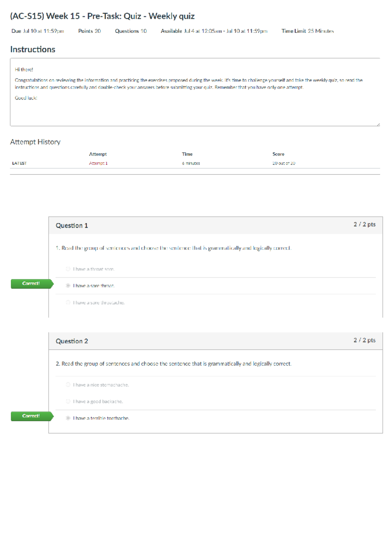
Task: Pick the "I have a sore throatache" answer
Action: pos(68,303)
